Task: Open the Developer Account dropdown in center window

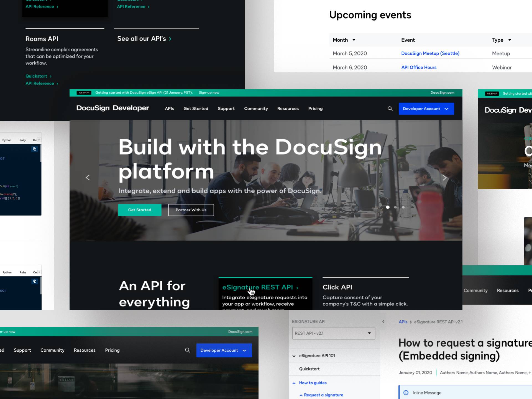Action: [426, 109]
